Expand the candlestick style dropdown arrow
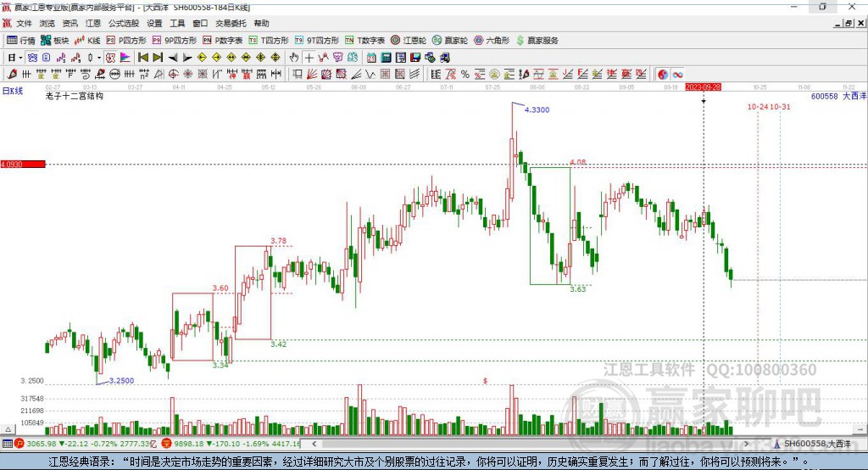Screen dimensions: 868x470 (99, 58)
